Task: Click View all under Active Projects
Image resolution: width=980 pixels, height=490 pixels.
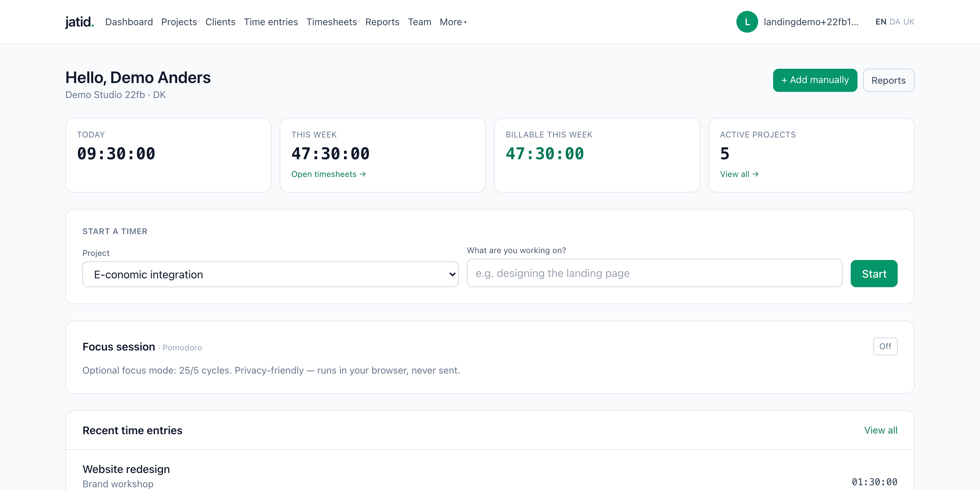Action: point(739,174)
